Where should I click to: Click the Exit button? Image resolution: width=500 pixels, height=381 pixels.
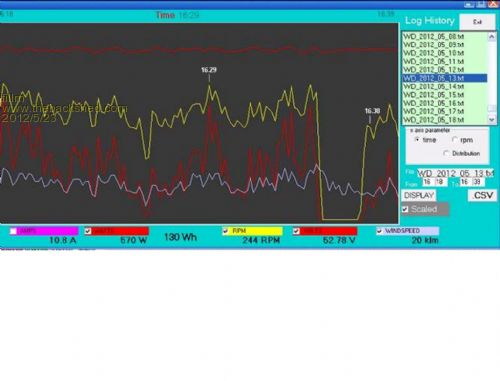click(x=477, y=22)
